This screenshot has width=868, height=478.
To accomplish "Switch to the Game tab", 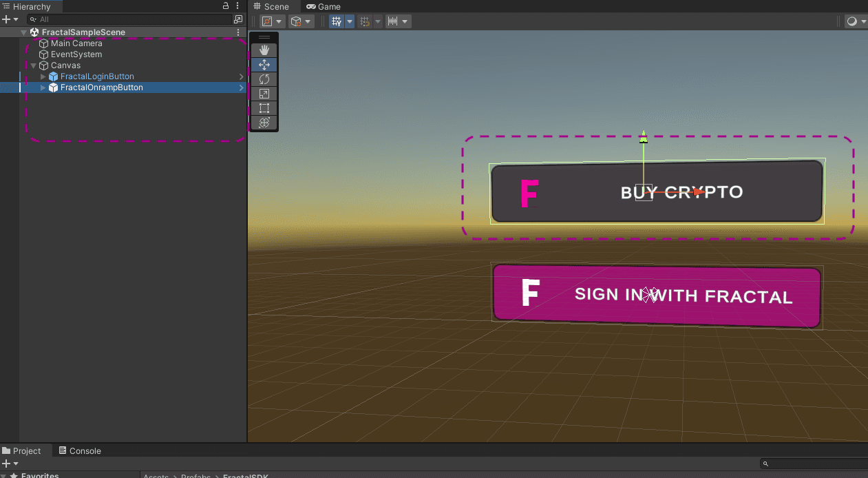I will pyautogui.click(x=324, y=6).
